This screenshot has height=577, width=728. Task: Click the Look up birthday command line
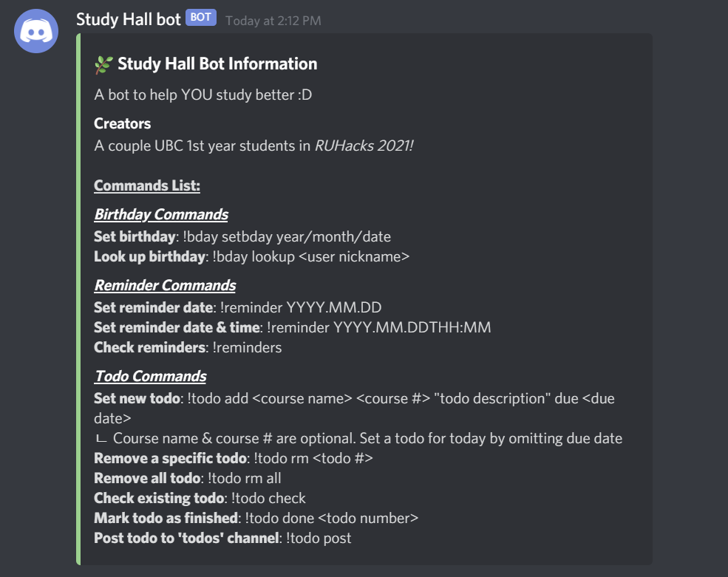point(251,256)
